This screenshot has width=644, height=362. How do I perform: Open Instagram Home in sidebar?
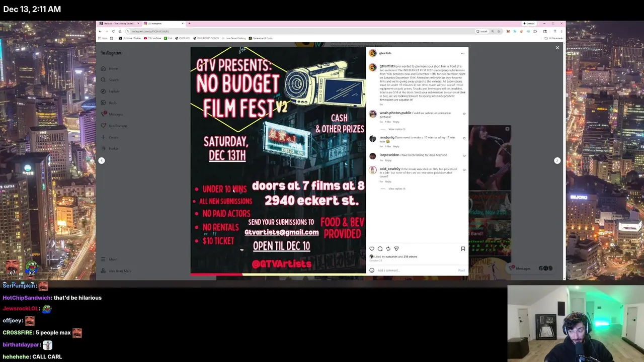(110, 68)
